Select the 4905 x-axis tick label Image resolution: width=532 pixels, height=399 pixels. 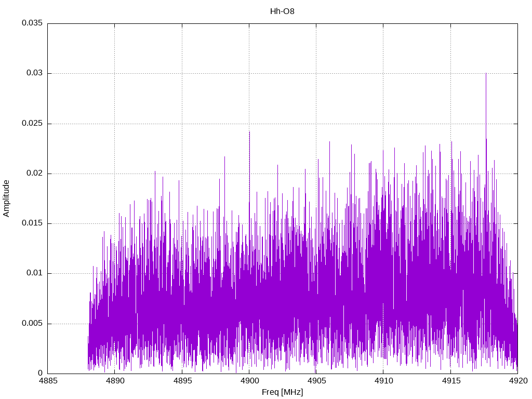[316, 381]
